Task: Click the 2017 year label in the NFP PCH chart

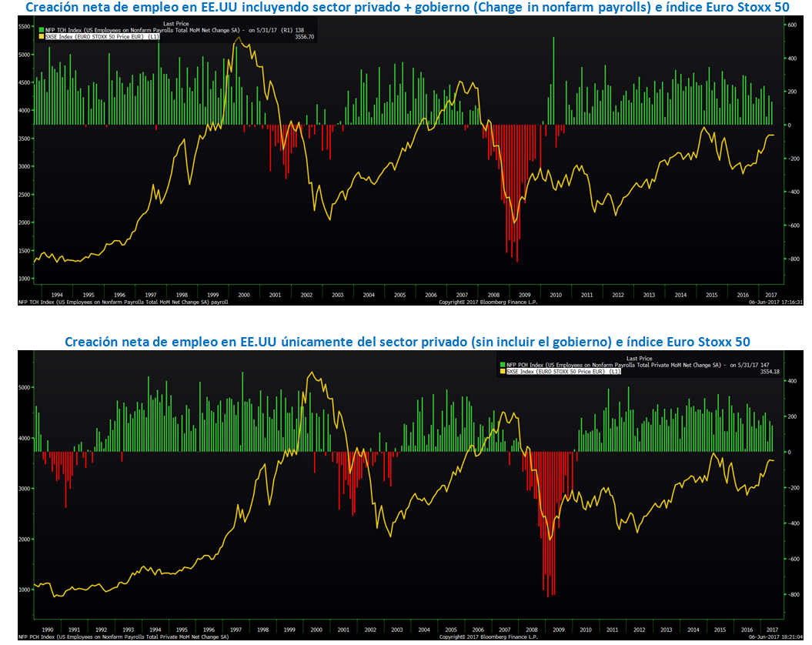Action: pos(772,630)
